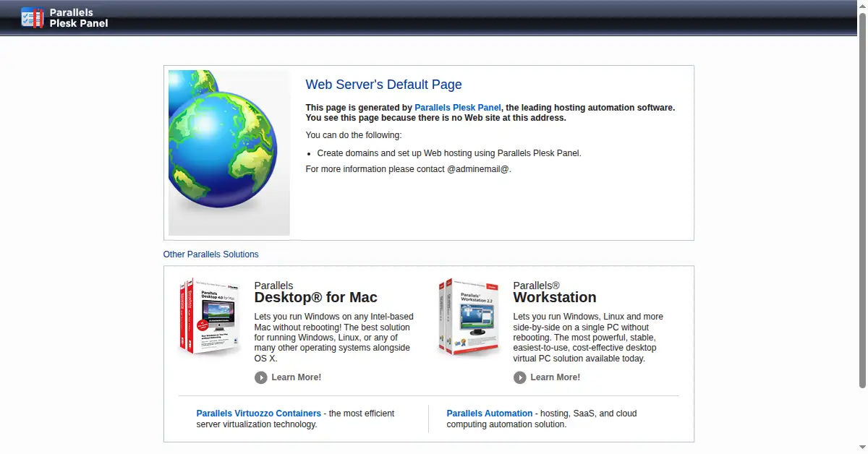
Task: Click the Create domains bullet item text
Action: coord(449,153)
